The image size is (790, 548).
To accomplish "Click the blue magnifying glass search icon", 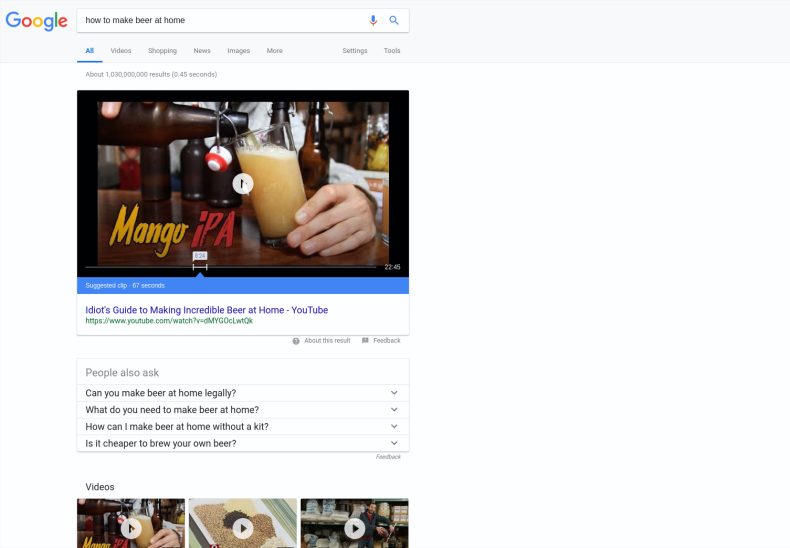I will (394, 20).
